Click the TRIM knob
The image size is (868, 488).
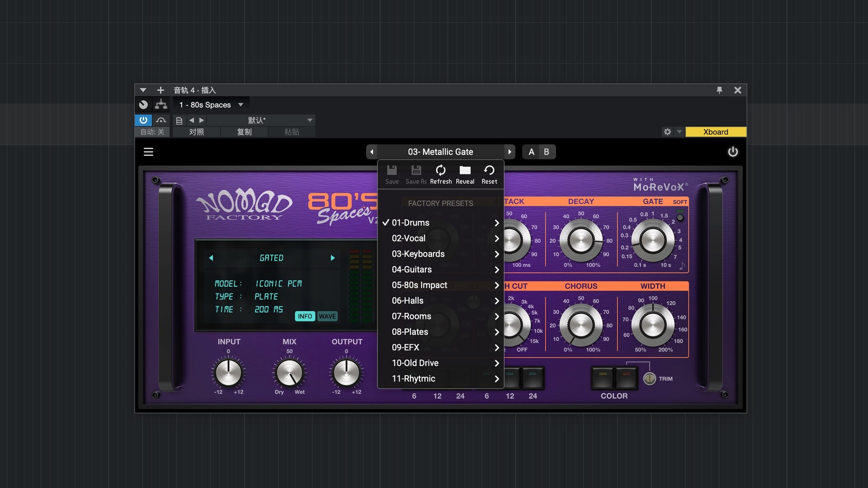pos(650,379)
